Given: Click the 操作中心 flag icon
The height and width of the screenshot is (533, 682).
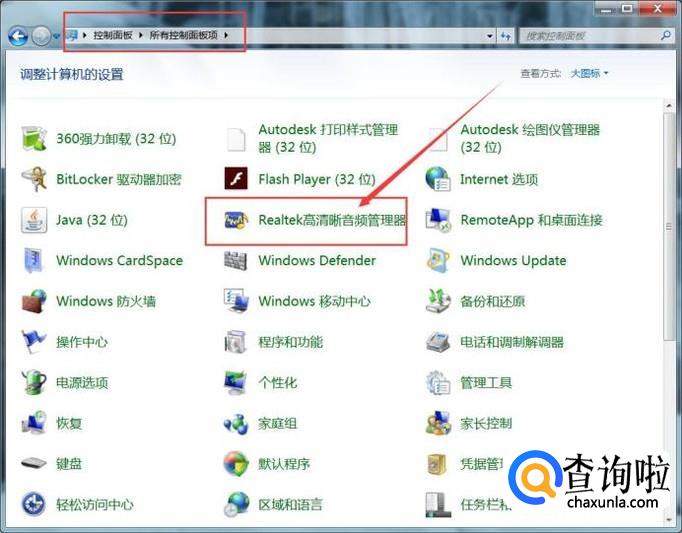Looking at the screenshot, I should tap(34, 342).
